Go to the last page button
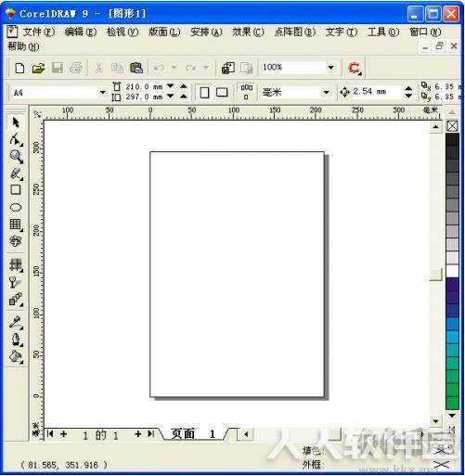 [151, 434]
